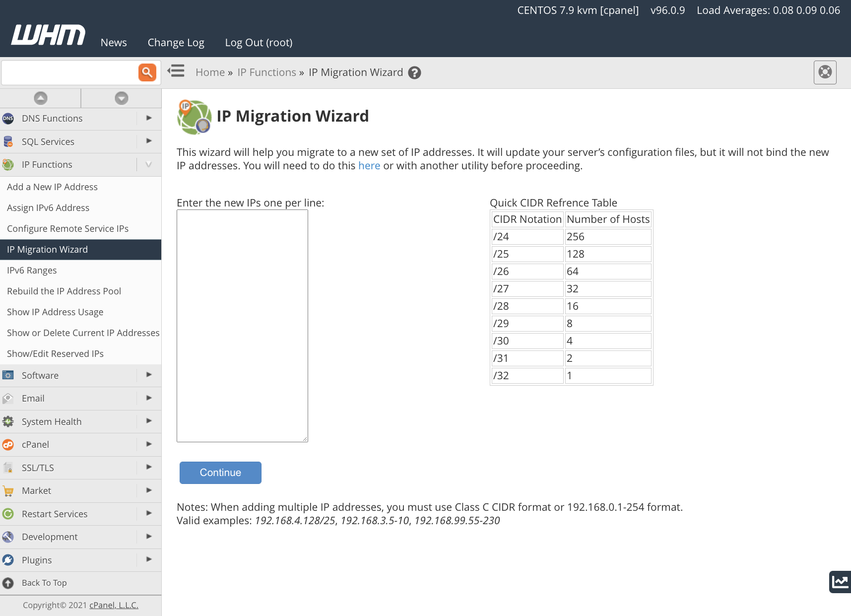Viewport: 851px width, 616px height.
Task: Click the Back To Top item
Action: (44, 583)
